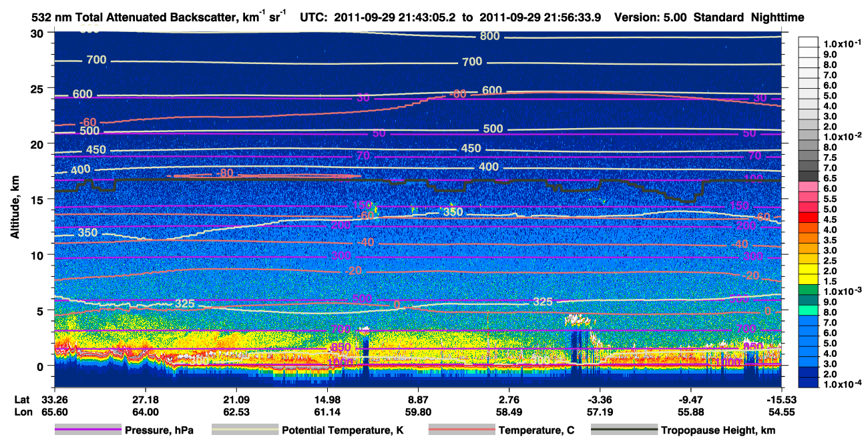Click the colorbar label 3.5
The height and width of the screenshot is (445, 868).
pos(829,240)
